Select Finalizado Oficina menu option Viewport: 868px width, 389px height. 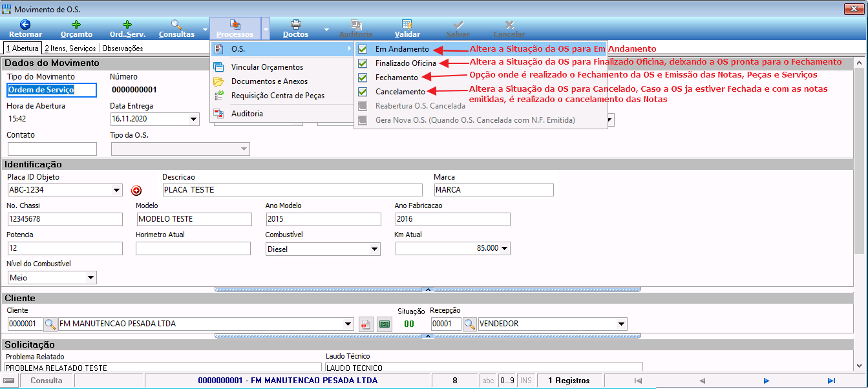[406, 63]
